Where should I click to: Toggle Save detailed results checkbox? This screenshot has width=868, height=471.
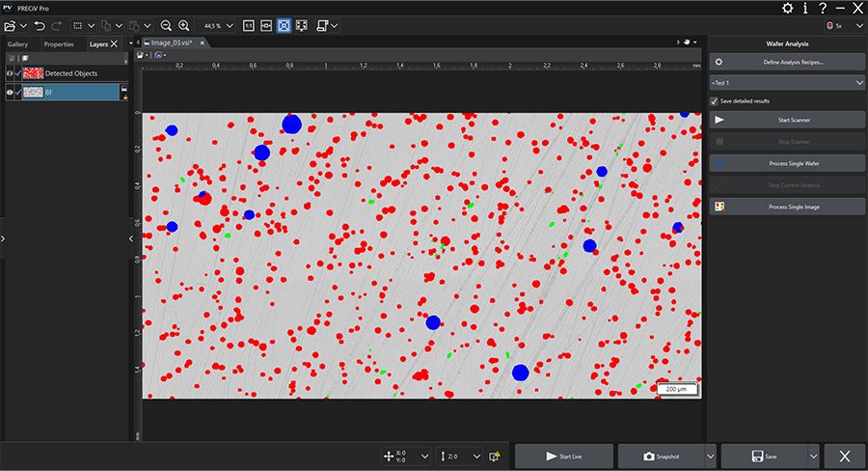pyautogui.click(x=715, y=101)
